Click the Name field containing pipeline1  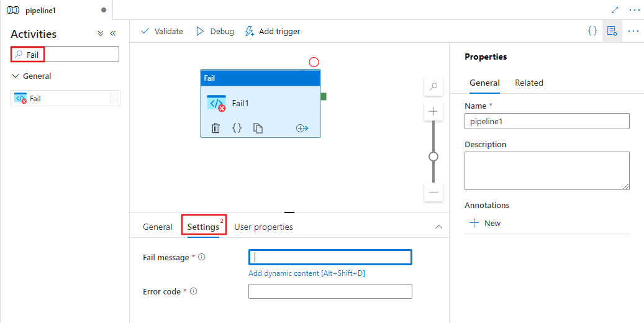click(547, 121)
